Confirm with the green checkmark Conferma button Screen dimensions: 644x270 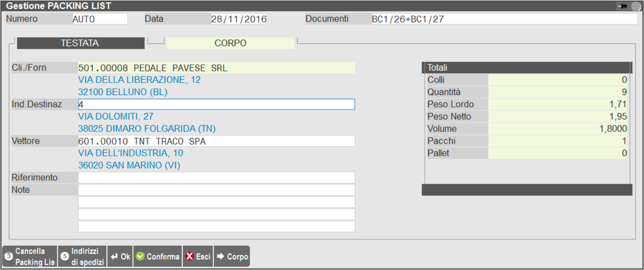(157, 257)
